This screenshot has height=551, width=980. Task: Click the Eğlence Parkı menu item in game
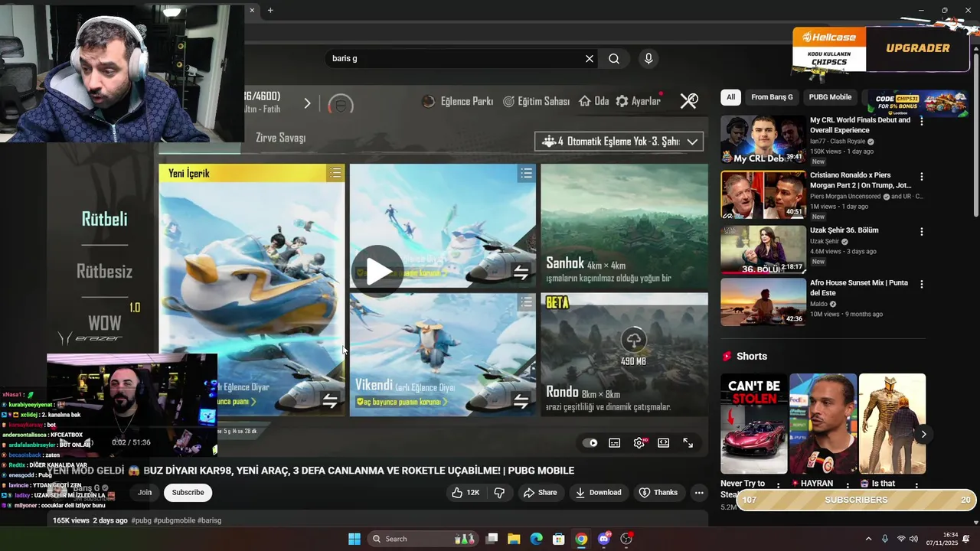coord(458,101)
